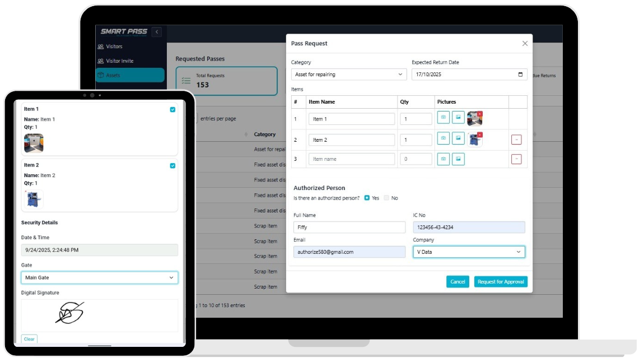Click Request for Approval
The image size is (644, 362).
[x=501, y=281]
